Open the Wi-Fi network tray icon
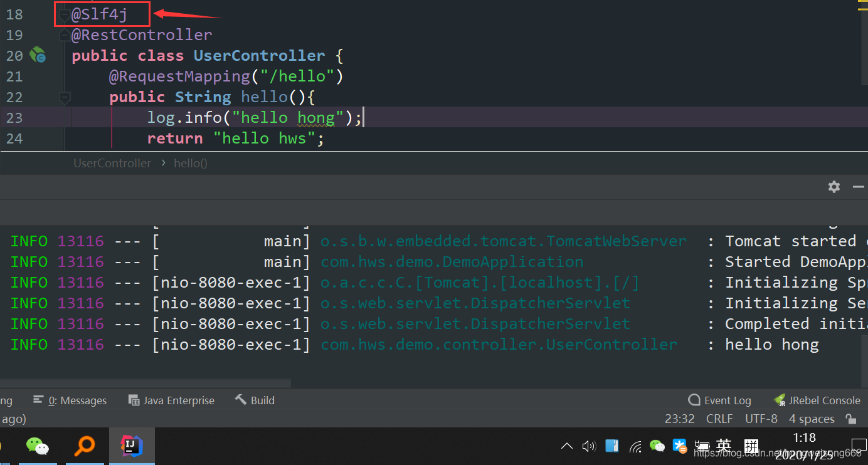Viewport: 868px width, 465px height. tap(635, 446)
